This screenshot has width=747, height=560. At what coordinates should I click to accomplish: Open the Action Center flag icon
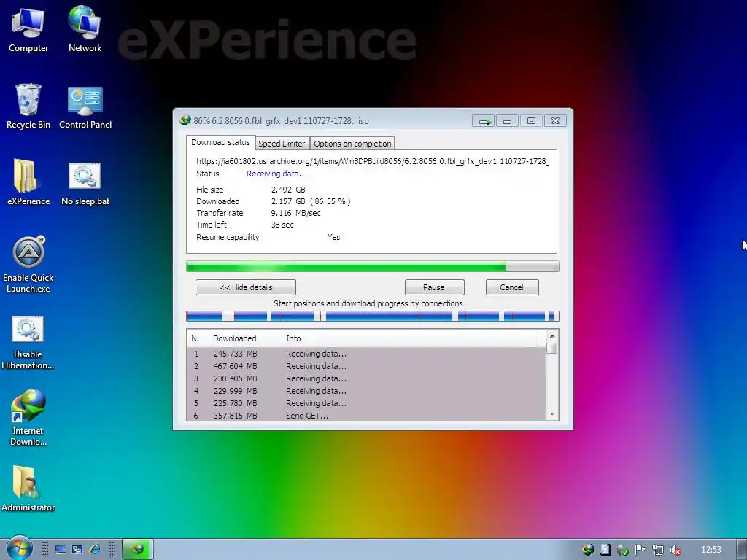coord(640,550)
